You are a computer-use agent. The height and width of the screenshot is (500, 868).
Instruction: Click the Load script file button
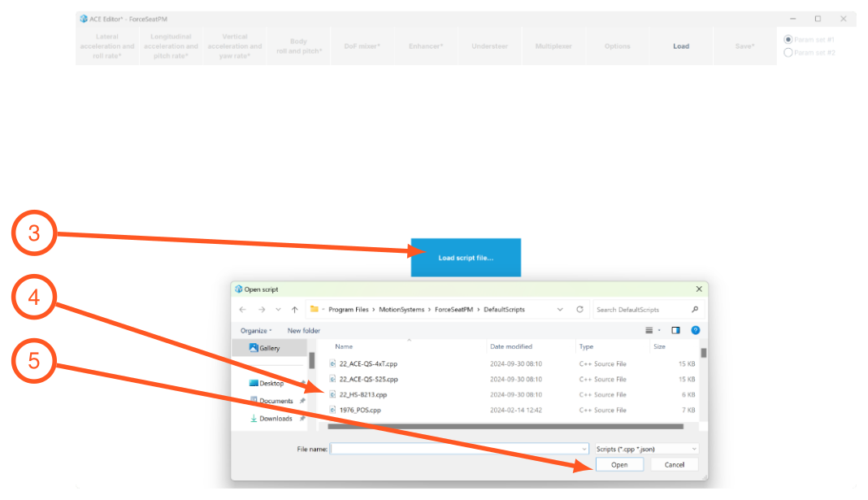[x=466, y=258]
